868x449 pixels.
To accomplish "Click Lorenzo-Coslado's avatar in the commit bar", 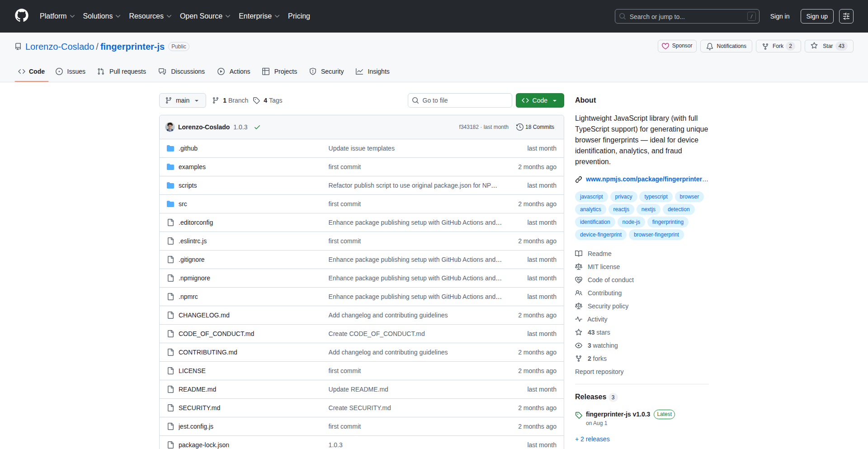I will click(x=170, y=127).
